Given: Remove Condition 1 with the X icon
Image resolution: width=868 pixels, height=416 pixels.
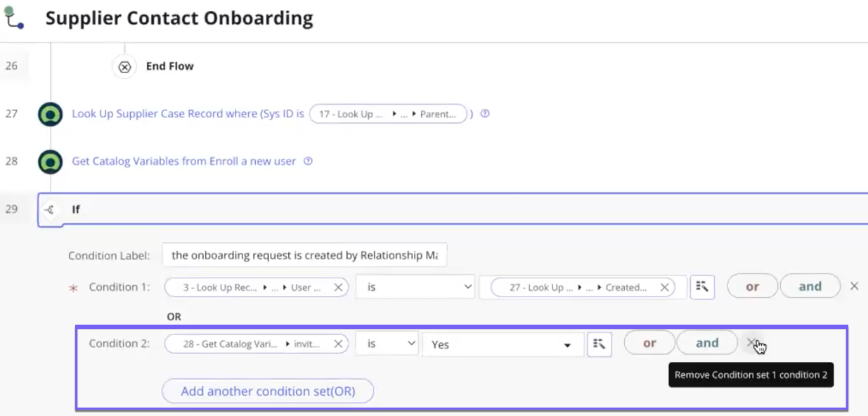Looking at the screenshot, I should coord(855,286).
